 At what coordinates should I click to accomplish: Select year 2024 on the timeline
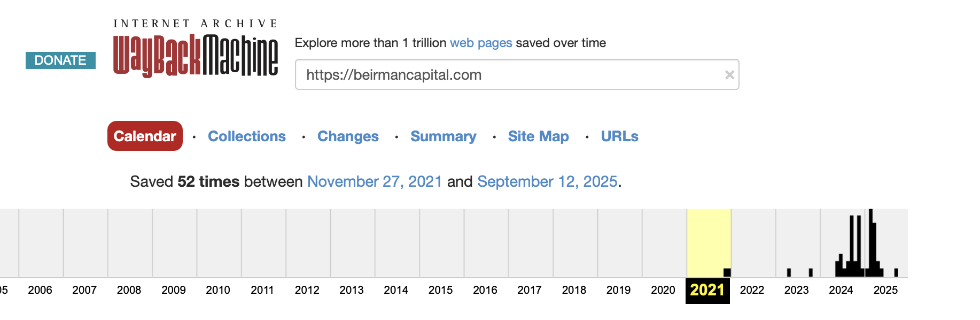[841, 290]
